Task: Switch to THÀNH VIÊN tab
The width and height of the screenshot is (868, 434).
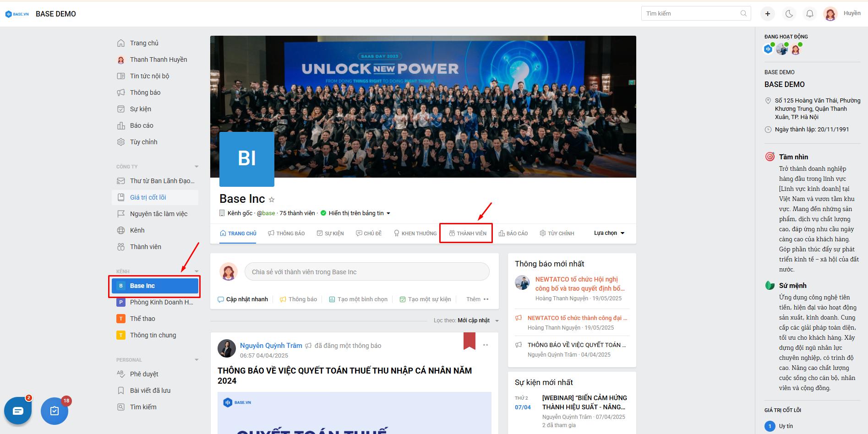Action: (468, 233)
